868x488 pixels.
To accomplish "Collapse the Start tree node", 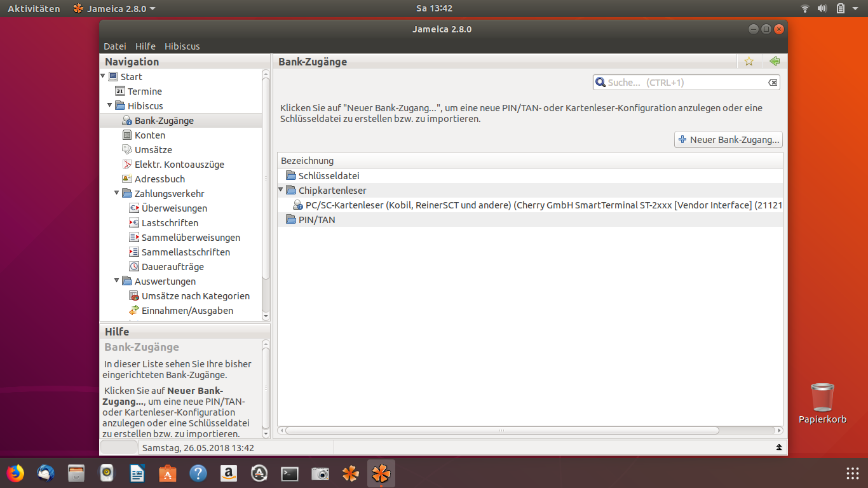I will pyautogui.click(x=103, y=76).
